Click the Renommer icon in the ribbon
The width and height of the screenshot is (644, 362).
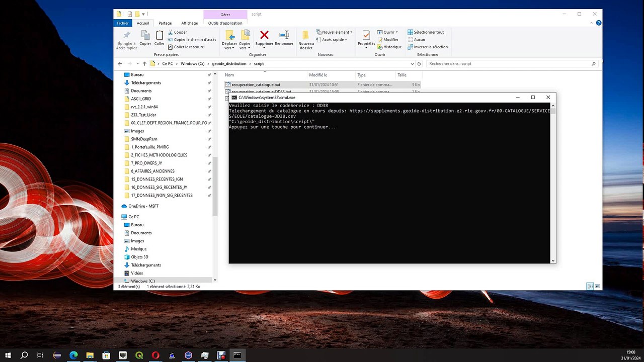(x=284, y=35)
